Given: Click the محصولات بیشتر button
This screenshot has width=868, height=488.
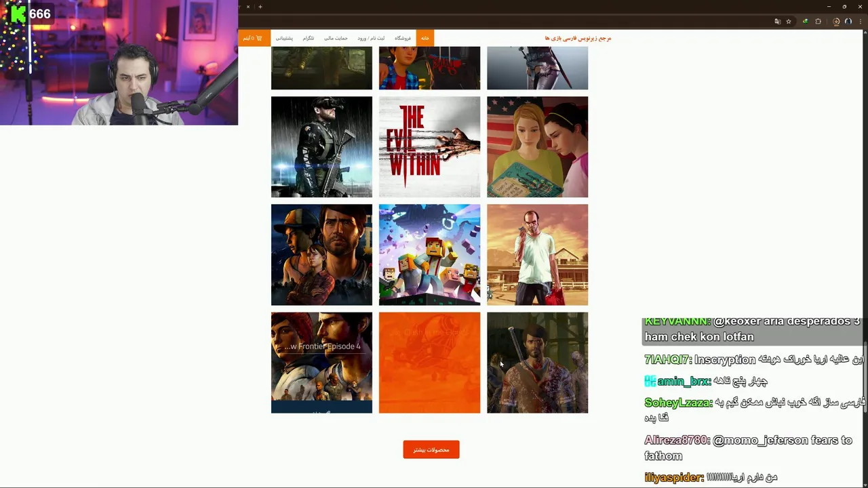Looking at the screenshot, I should 431,449.
